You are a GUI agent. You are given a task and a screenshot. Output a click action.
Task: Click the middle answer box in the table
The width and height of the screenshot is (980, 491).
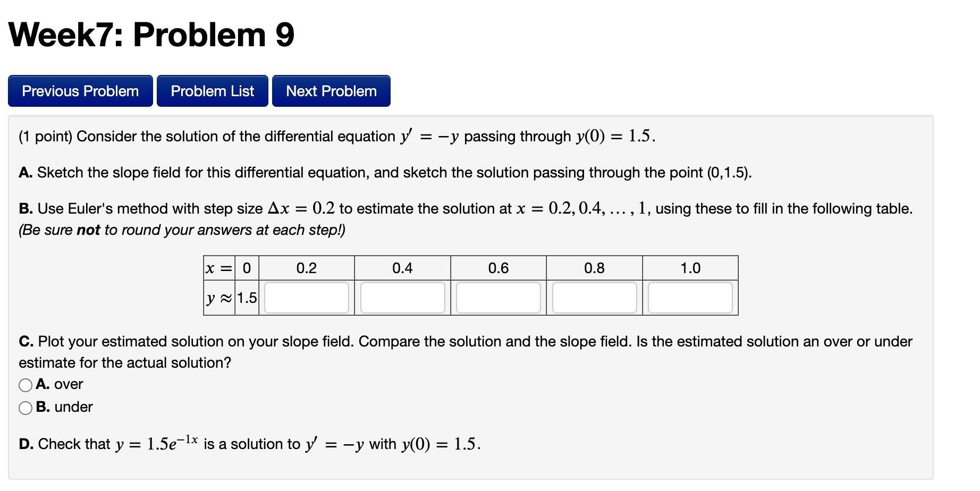[x=499, y=298]
